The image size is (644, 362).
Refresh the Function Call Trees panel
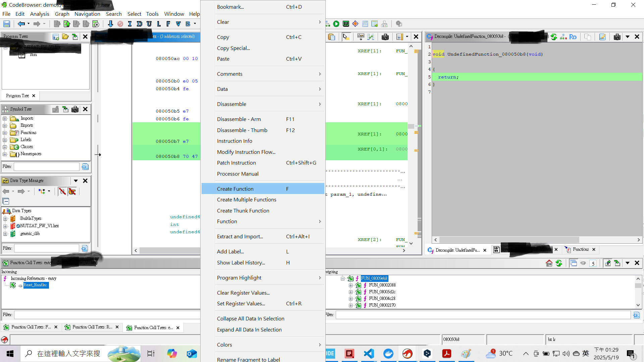pos(559,263)
